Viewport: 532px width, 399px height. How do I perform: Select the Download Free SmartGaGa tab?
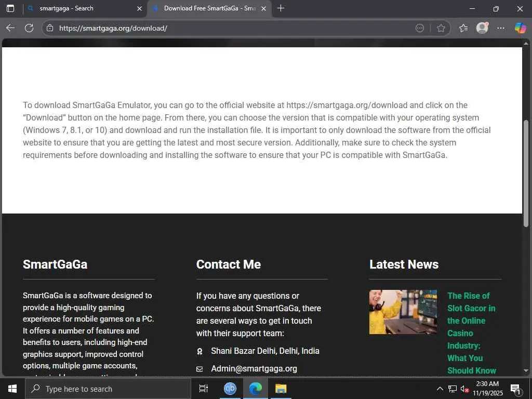[x=209, y=8]
